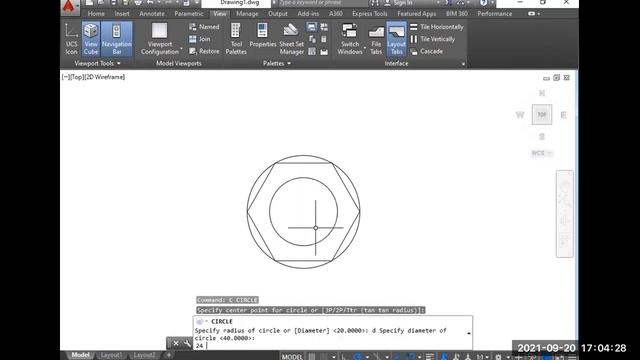This screenshot has width=640, height=360.
Task: Open the Express Tools ribbon tab
Action: (370, 14)
